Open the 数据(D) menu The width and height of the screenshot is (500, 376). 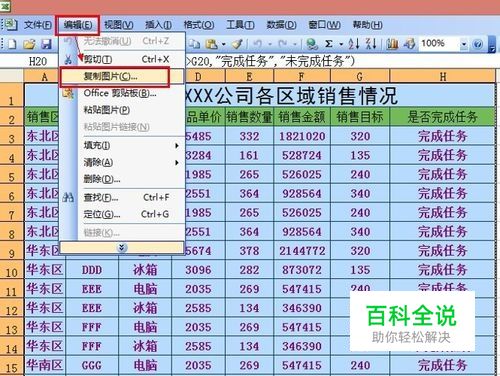tap(281, 25)
